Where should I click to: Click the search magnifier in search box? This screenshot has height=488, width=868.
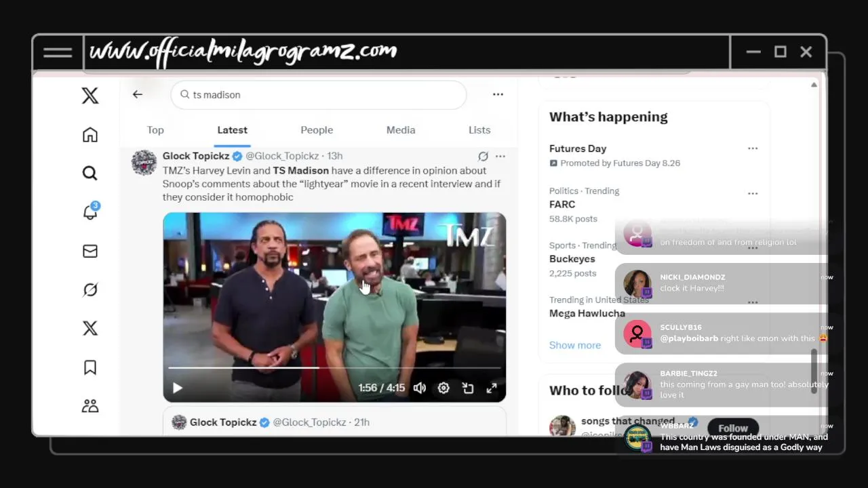pyautogui.click(x=184, y=95)
